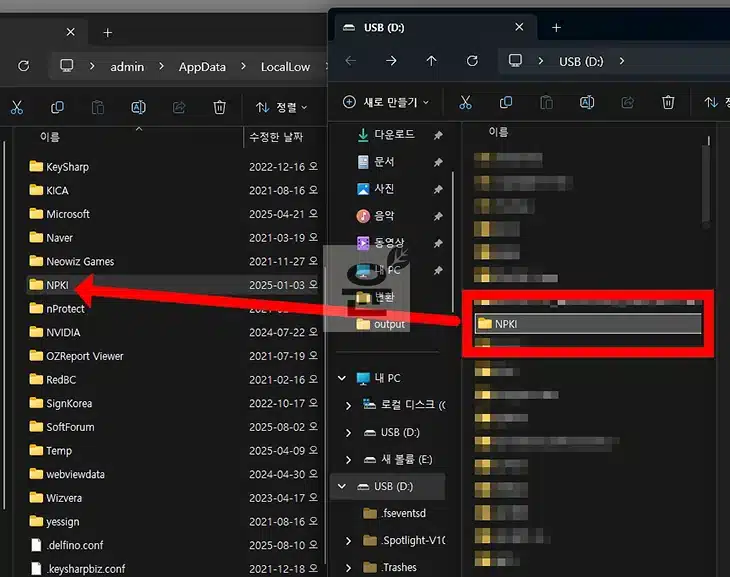Click Paste icon in left Explorer window
The image size is (730, 577).
pos(98,108)
